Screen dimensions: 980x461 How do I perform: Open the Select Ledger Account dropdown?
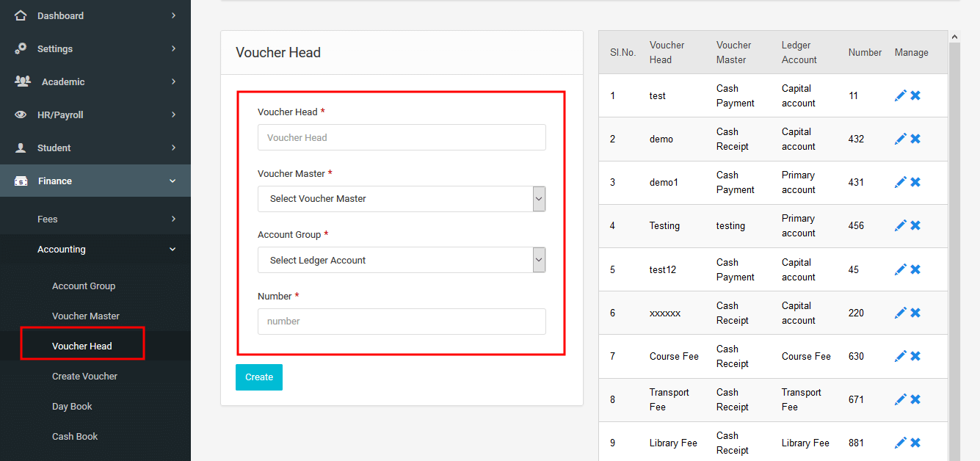pos(402,260)
